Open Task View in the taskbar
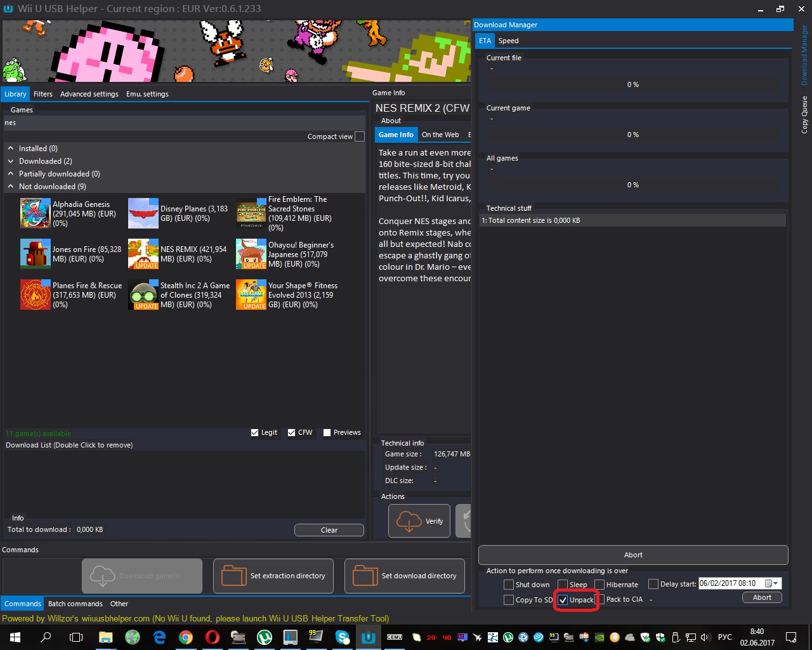 tap(76, 637)
